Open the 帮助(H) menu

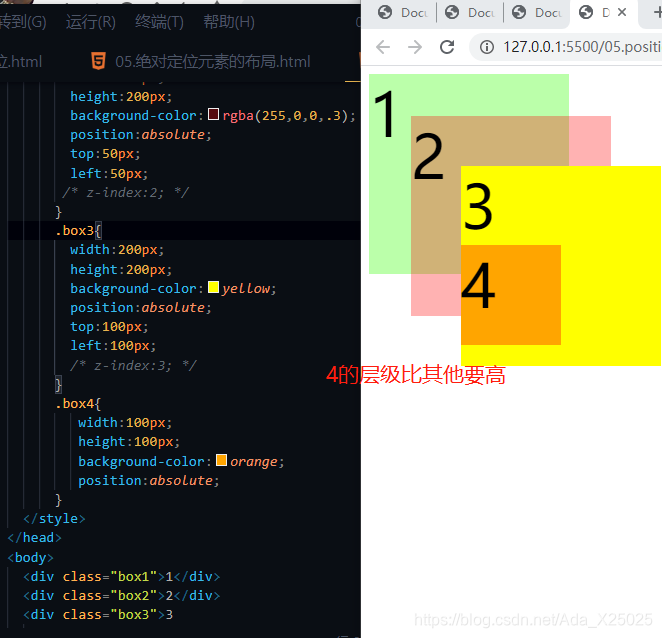(x=229, y=22)
